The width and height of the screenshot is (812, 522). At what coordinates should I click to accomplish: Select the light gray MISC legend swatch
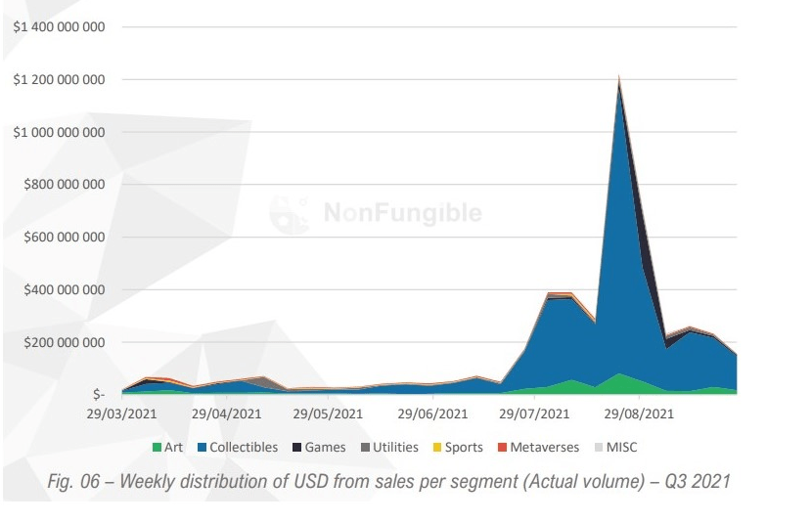[x=598, y=448]
